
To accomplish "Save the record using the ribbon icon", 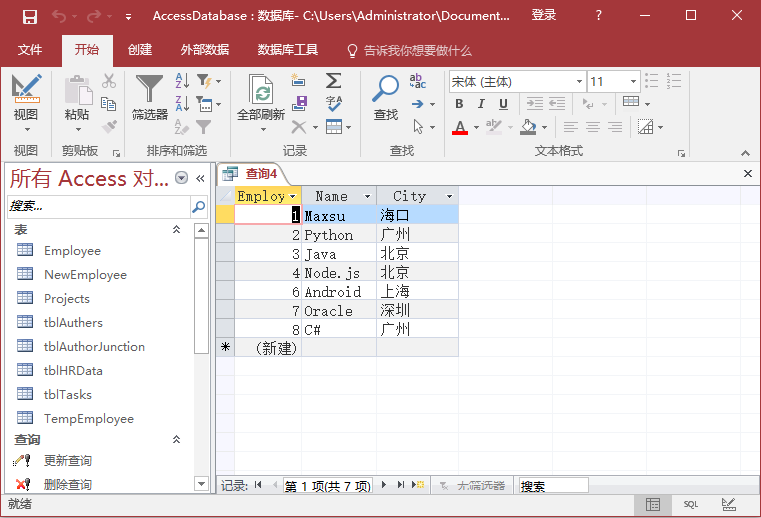I will [x=298, y=103].
